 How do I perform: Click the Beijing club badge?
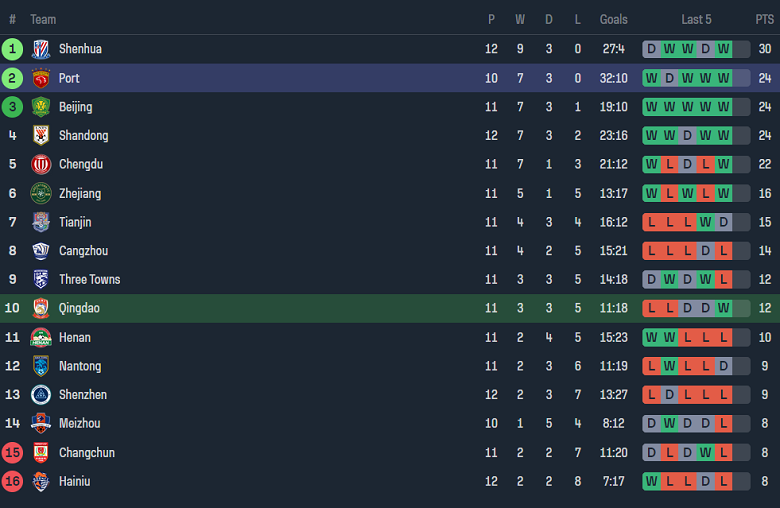pos(41,107)
